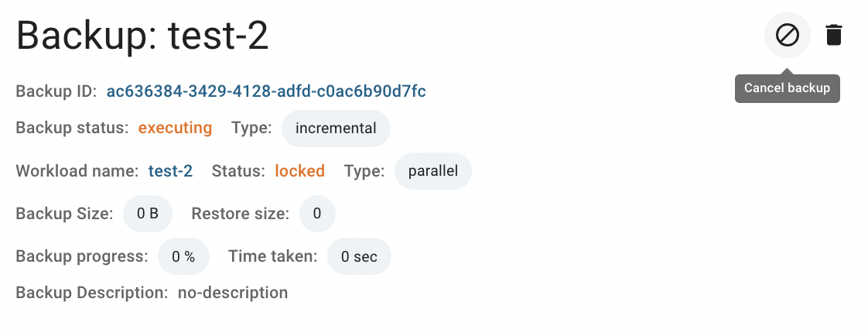Image resolution: width=868 pixels, height=333 pixels.
Task: Click the 0 sec time taken chip
Action: tap(359, 256)
